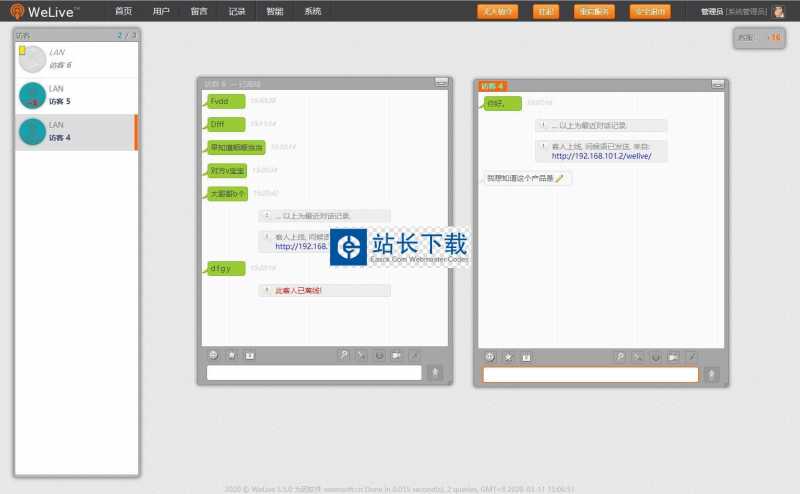
Task: Click the smiley emoji icon in visitor 6 chat
Action: tap(213, 355)
